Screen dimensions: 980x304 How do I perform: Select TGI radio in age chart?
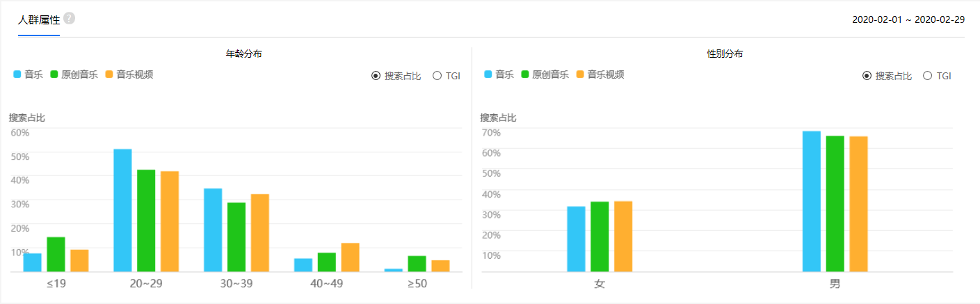coord(437,76)
